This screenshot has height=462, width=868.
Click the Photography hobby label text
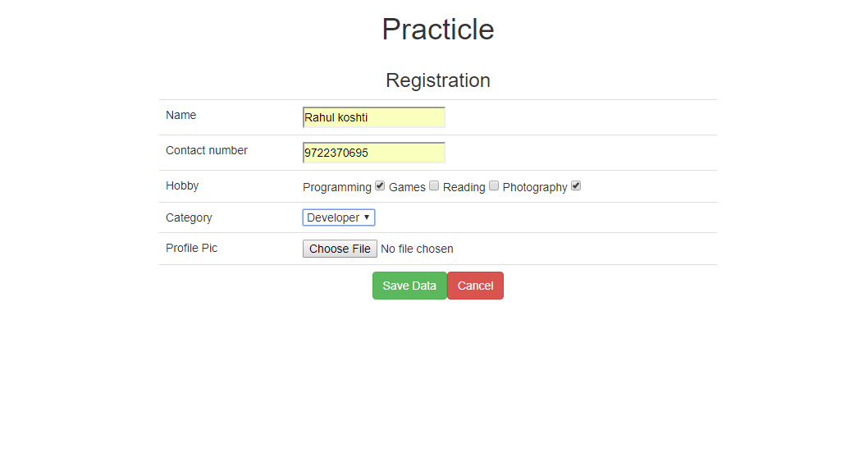(535, 188)
